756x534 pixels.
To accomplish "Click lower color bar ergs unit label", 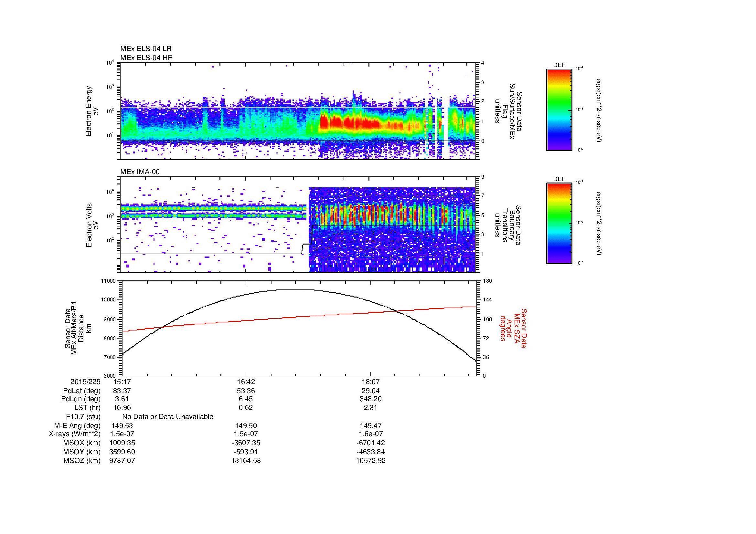I will [x=599, y=223].
